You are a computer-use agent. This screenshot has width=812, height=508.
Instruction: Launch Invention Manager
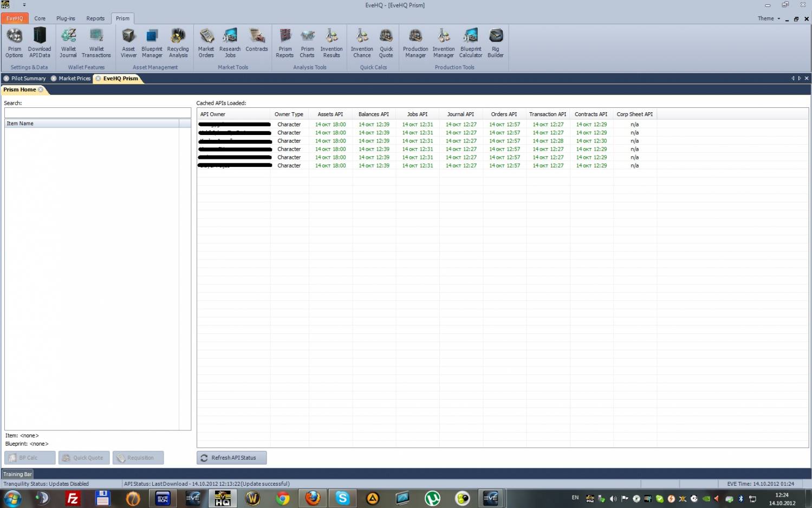(444, 43)
